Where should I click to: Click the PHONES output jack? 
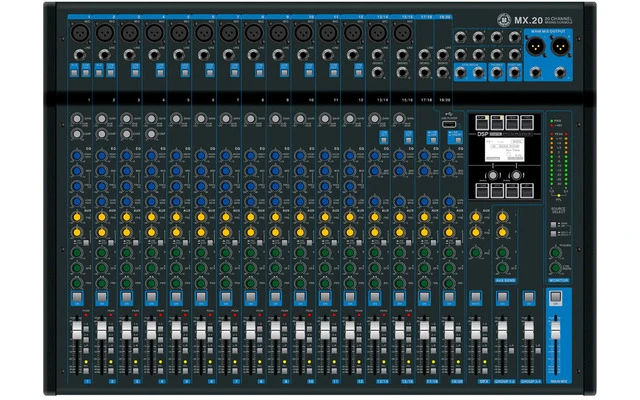496,73
